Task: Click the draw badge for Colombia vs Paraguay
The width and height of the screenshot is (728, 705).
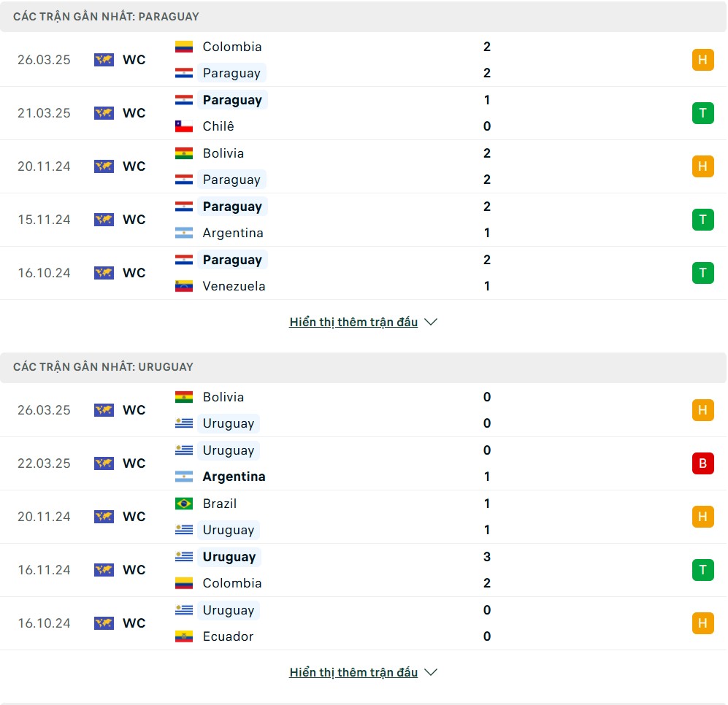Action: point(702,60)
